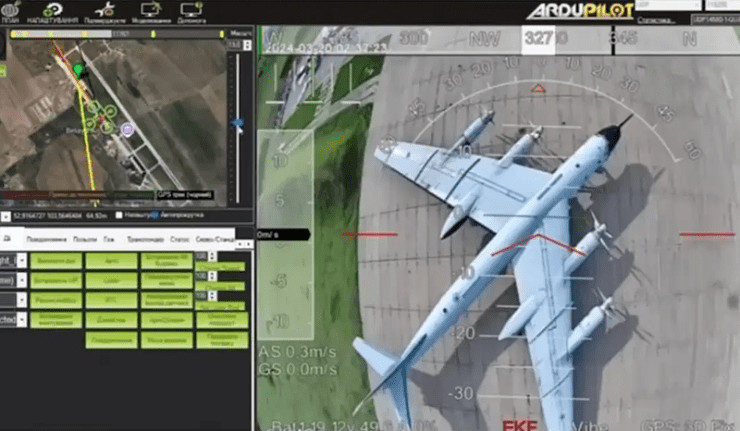Switch to the Транспондер tab
This screenshot has width=740, height=431.
click(x=146, y=239)
